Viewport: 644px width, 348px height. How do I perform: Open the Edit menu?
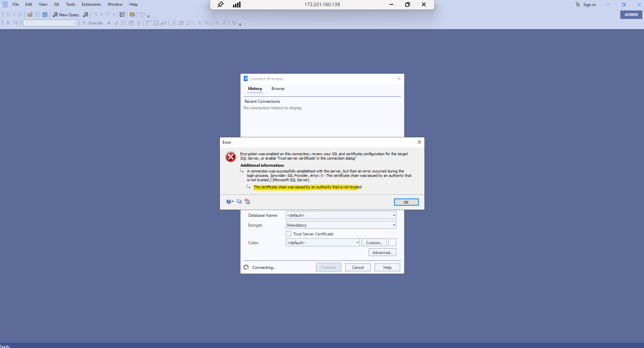(29, 4)
